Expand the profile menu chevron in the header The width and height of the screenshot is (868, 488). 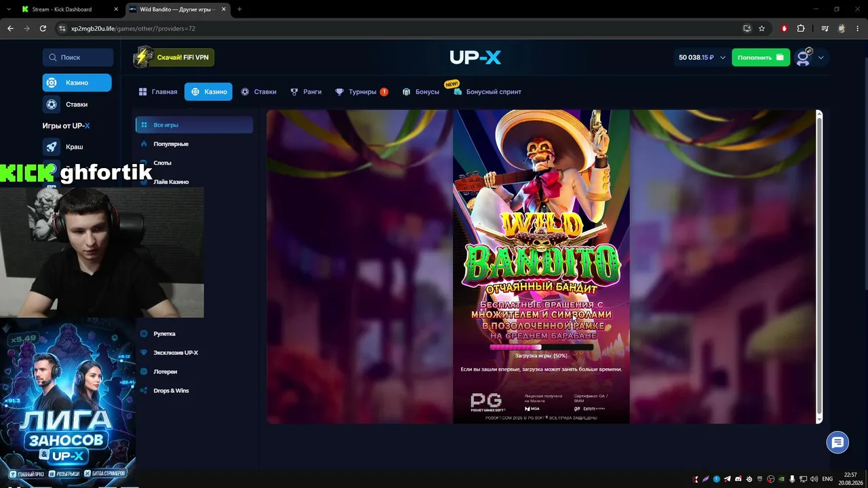[x=821, y=58]
